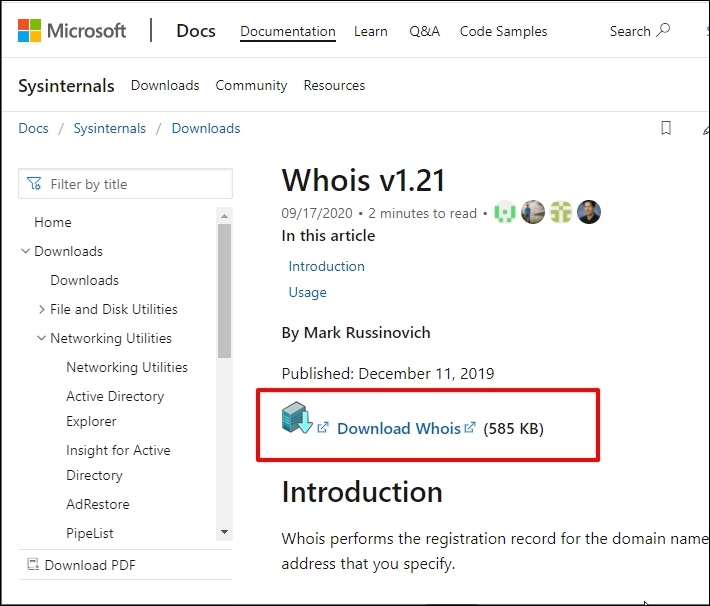Click the Microsoft logo
710x606 pixels.
pos(72,30)
